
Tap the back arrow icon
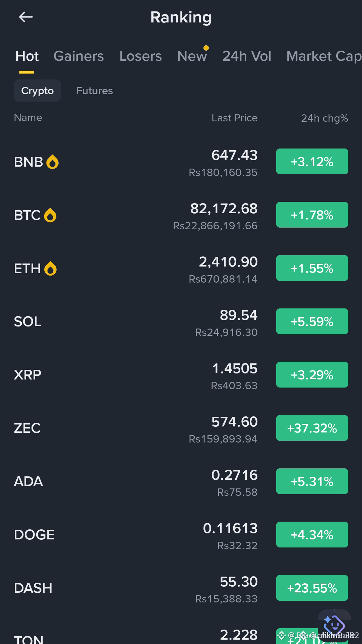click(x=26, y=17)
